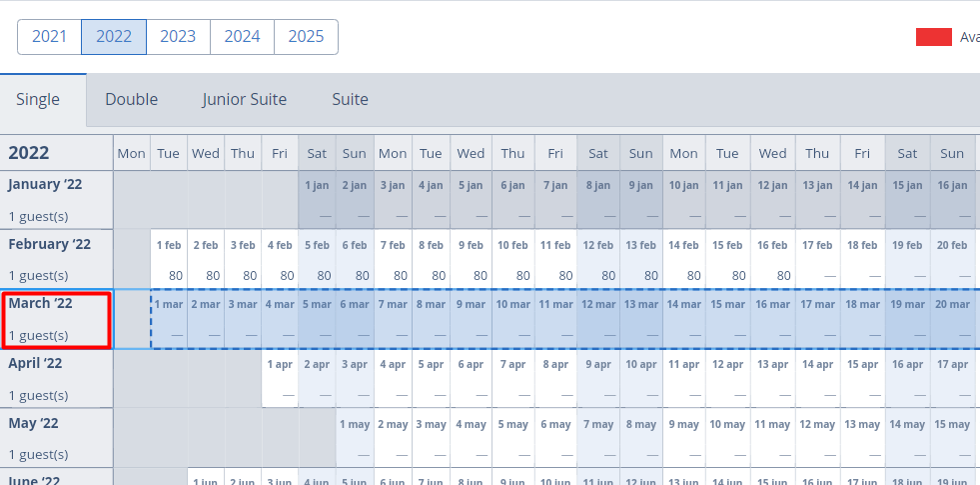980x485 pixels.
Task: Switch to year 2023
Action: 178,37
